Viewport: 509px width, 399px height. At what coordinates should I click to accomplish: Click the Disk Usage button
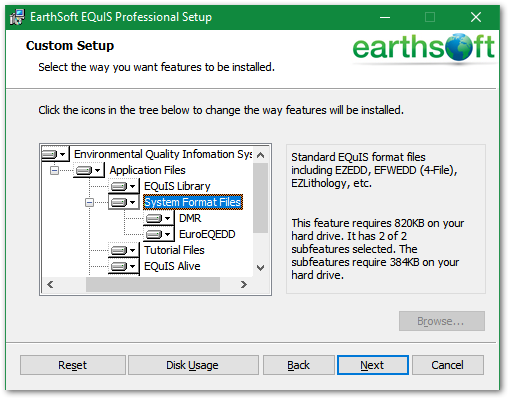(x=193, y=365)
